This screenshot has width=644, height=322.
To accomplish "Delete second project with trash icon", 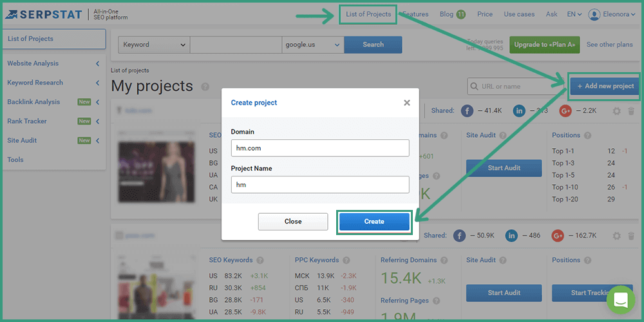I will (x=631, y=236).
